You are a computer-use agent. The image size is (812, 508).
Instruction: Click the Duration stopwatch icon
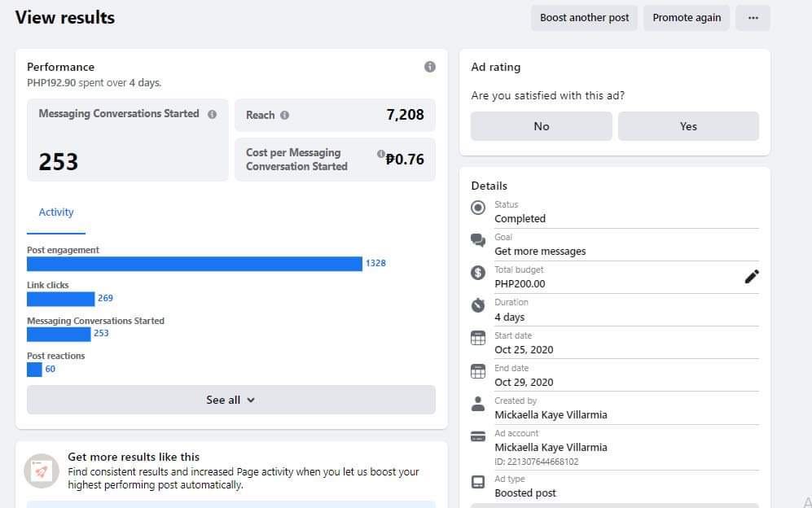point(478,305)
